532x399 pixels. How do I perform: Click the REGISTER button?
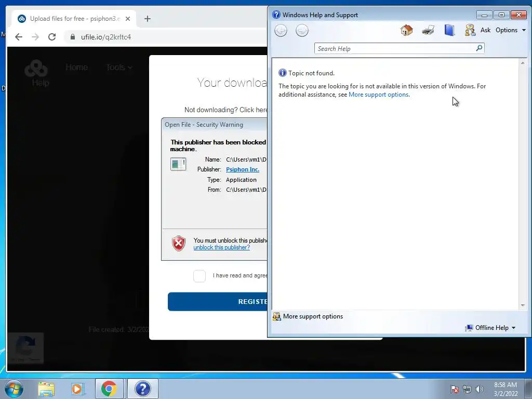coord(218,302)
